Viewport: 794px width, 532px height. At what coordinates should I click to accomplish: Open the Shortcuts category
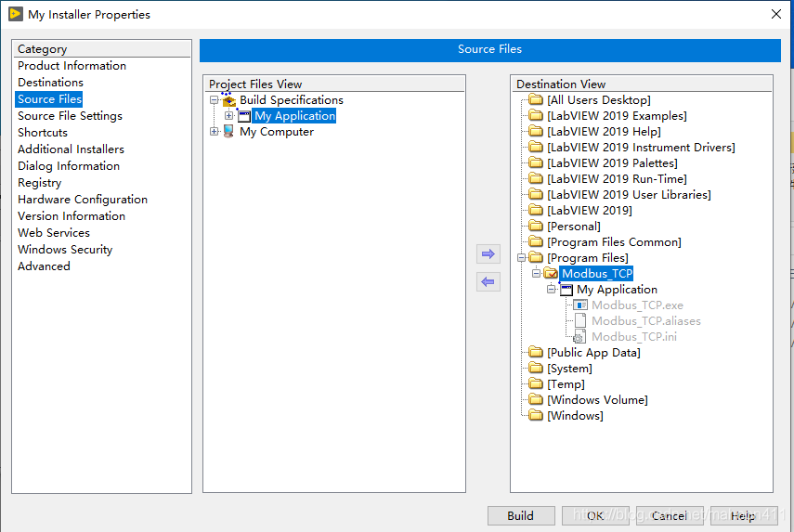click(x=43, y=133)
